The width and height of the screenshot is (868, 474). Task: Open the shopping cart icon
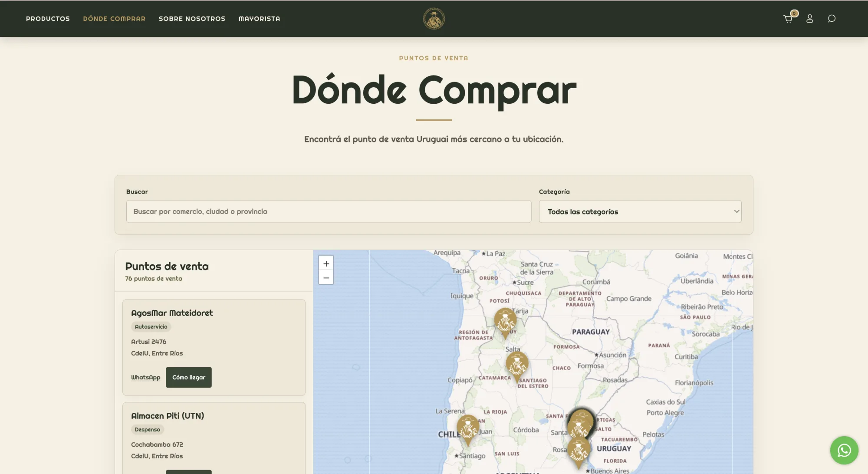[788, 19]
